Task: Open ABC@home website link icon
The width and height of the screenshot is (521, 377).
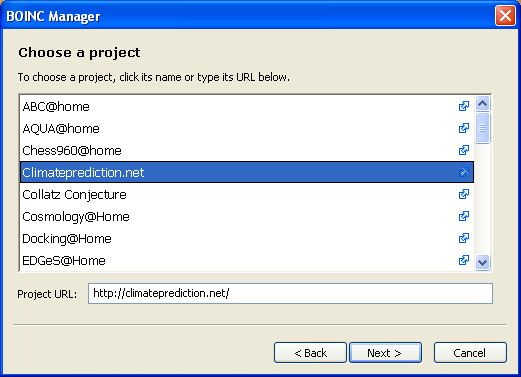Action: pos(464,106)
